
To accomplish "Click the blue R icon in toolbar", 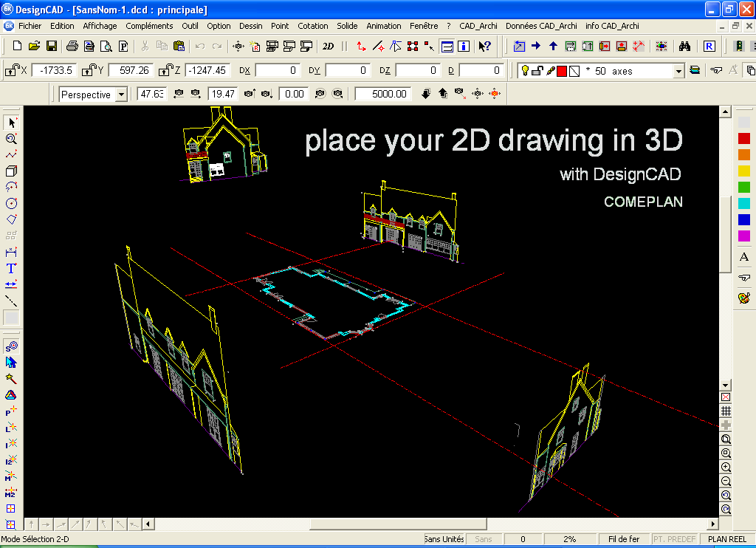I will click(709, 47).
